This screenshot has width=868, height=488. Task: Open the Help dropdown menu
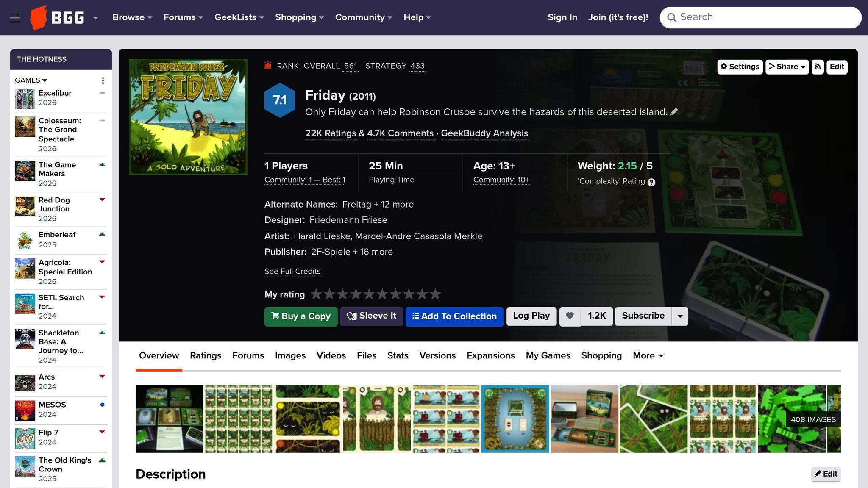coord(417,17)
